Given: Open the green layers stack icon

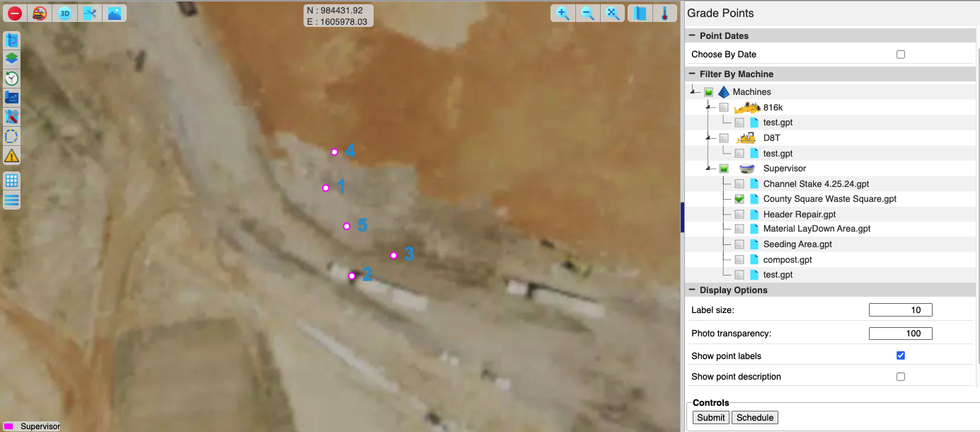Looking at the screenshot, I should pyautogui.click(x=12, y=59).
